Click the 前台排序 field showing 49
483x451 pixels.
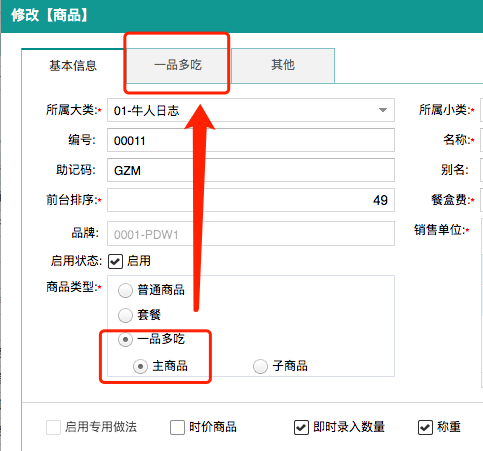[251, 200]
